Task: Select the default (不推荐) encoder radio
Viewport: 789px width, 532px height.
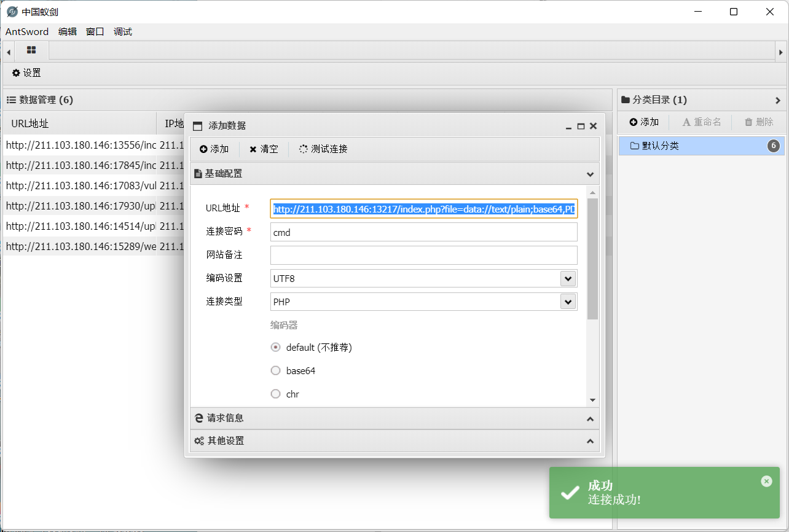Action: (x=276, y=347)
